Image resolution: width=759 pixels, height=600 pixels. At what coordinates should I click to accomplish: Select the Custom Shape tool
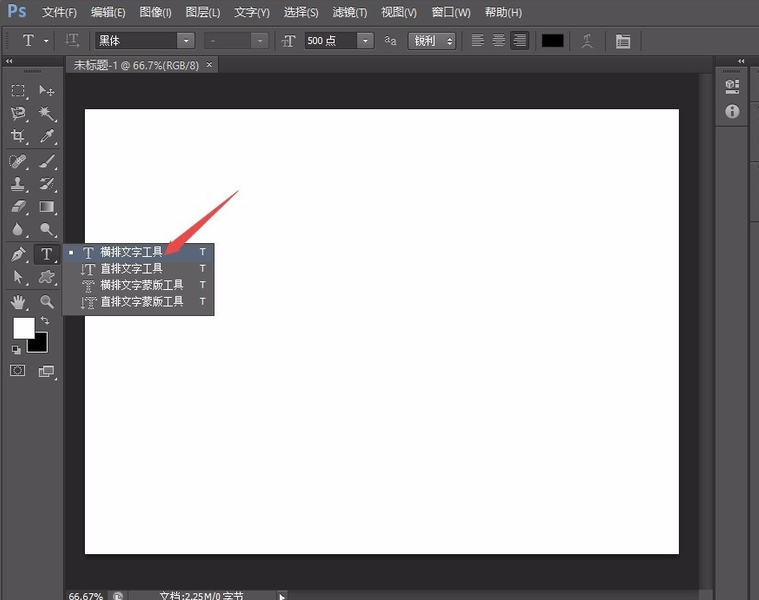pos(46,277)
